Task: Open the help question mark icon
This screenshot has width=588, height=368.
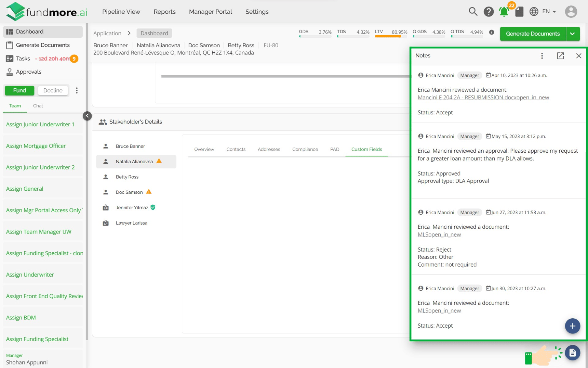Action: 489,12
